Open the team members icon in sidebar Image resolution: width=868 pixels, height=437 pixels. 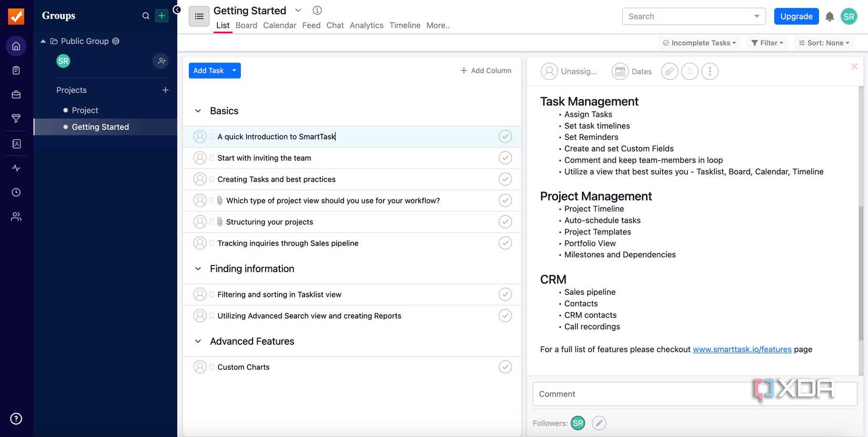[16, 216]
